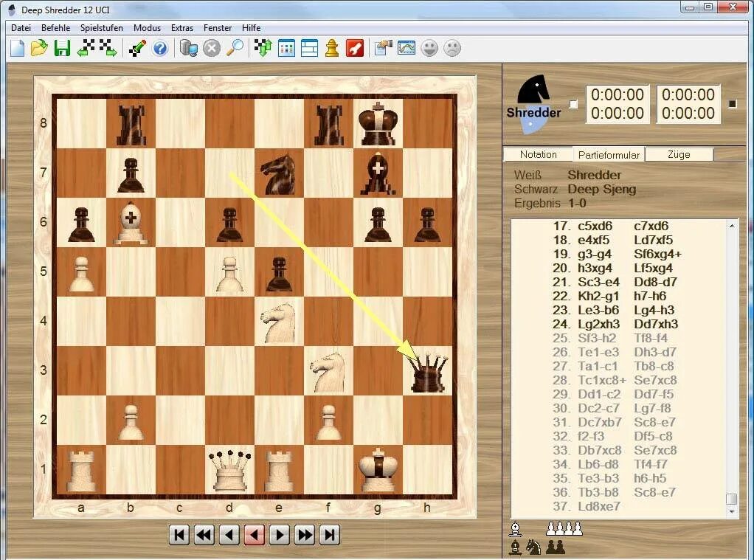Click the fast rewind moves button

point(204,534)
